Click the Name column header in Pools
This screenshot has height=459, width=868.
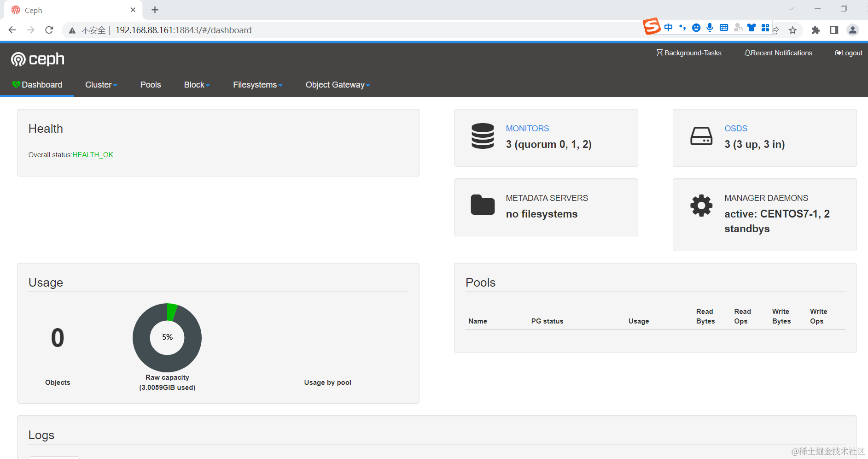478,321
